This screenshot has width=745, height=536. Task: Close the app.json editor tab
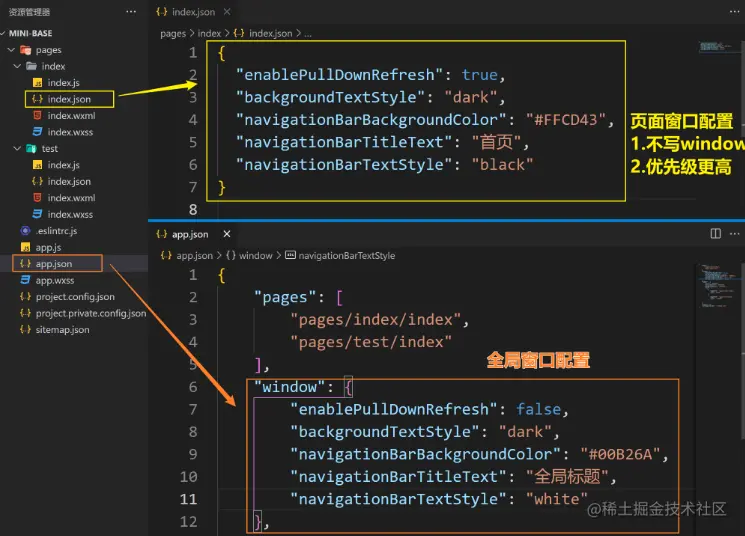[x=227, y=234]
